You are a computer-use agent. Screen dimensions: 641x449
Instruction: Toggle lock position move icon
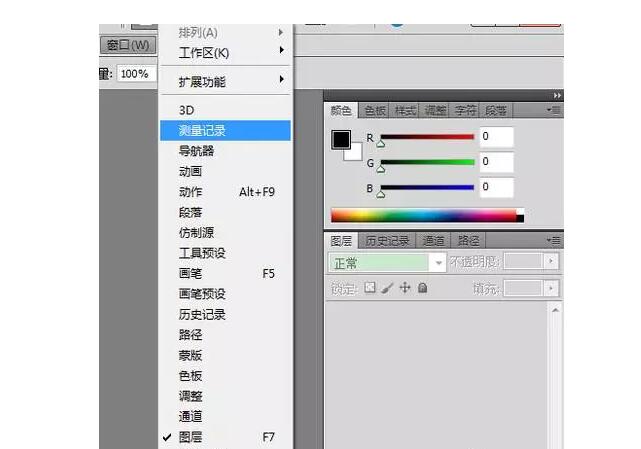coord(405,288)
